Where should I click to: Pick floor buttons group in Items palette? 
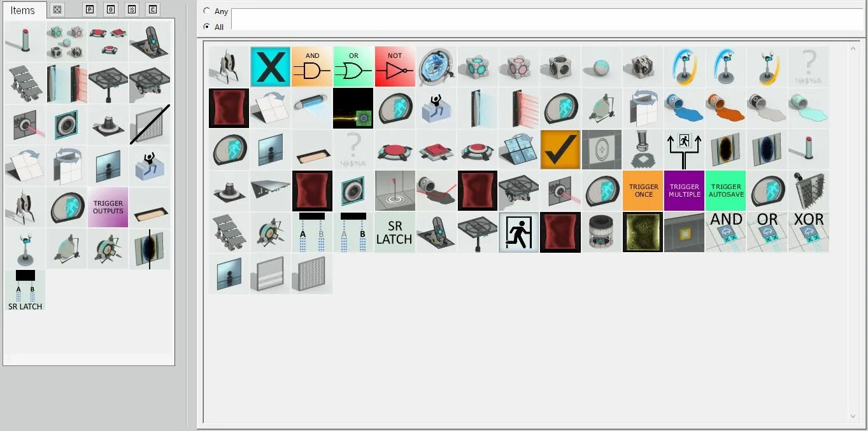(108, 42)
